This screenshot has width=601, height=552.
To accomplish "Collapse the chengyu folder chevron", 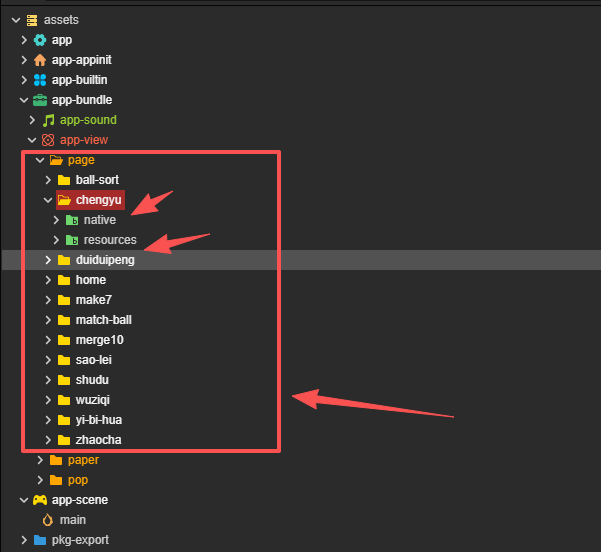I will point(48,200).
